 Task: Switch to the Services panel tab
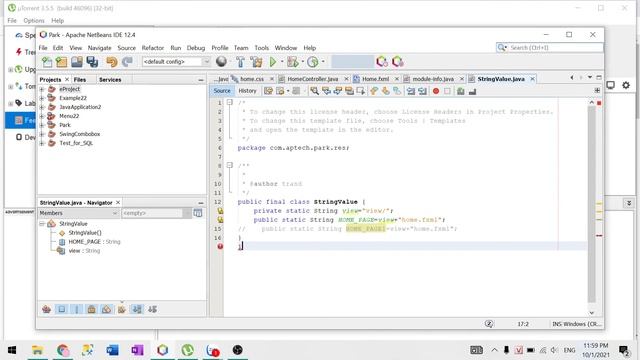pyautogui.click(x=110, y=80)
